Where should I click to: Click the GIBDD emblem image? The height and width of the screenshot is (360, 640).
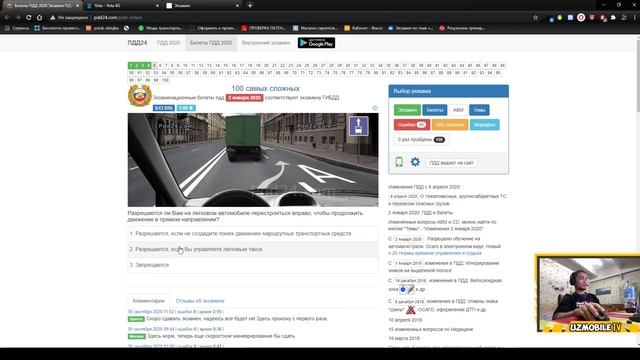tap(140, 96)
